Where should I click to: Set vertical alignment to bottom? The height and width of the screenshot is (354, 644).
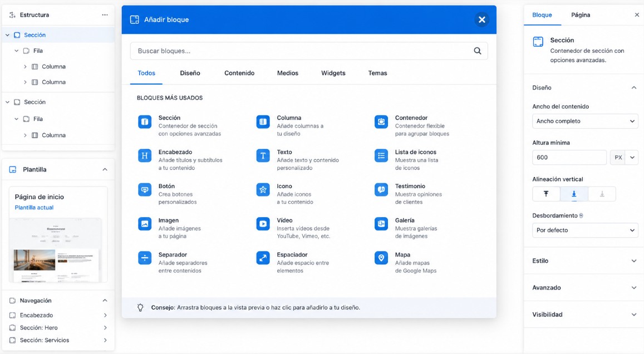(602, 194)
